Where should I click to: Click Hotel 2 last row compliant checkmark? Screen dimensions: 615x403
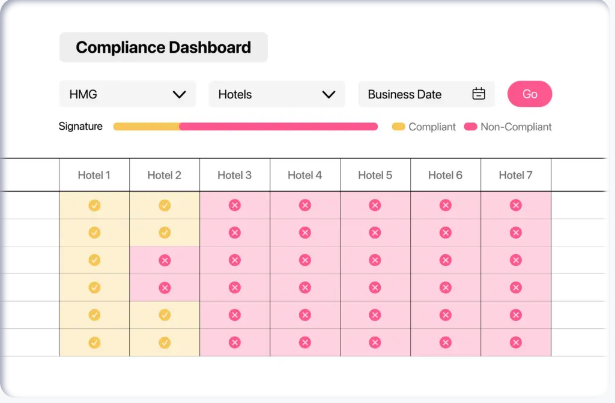point(164,342)
